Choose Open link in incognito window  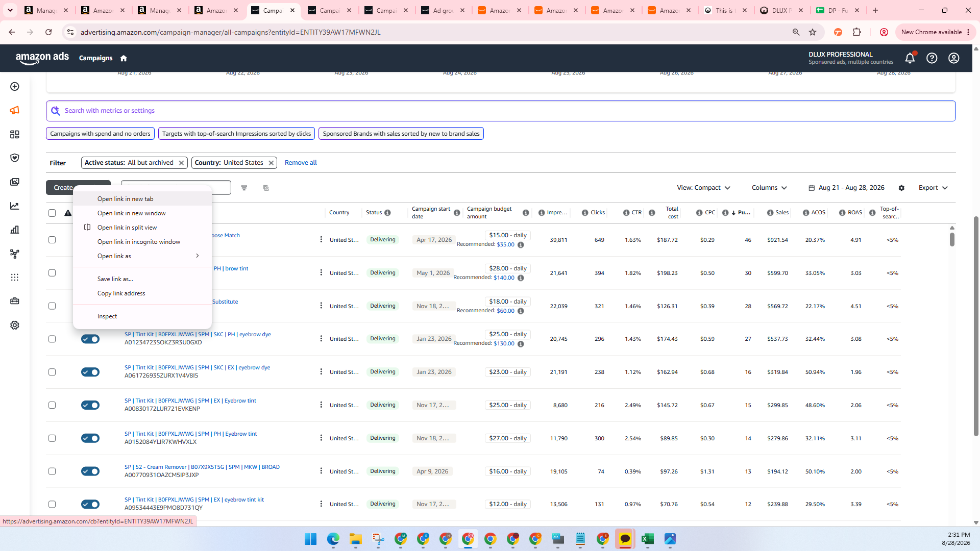142,242
